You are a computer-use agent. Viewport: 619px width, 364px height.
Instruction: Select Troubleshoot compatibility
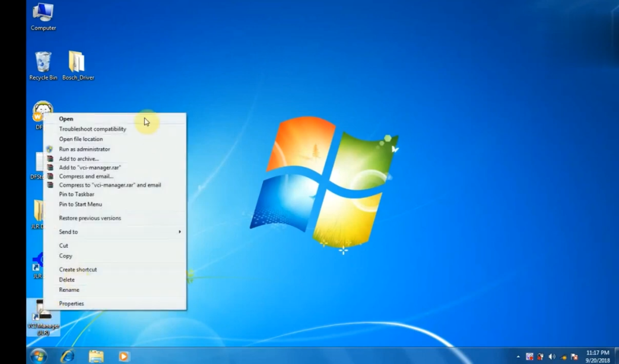(115, 129)
